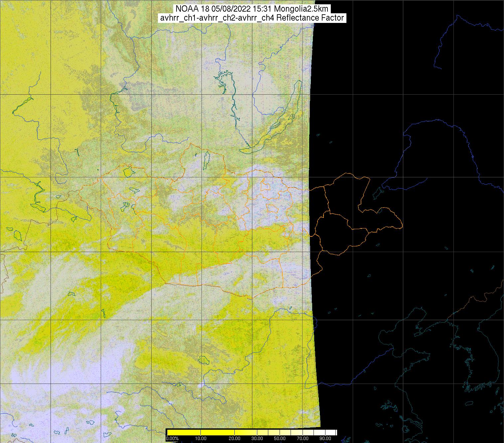Click the small outlined lake in the lower yellow region
504x443 pixels.
pyautogui.click(x=202, y=359)
